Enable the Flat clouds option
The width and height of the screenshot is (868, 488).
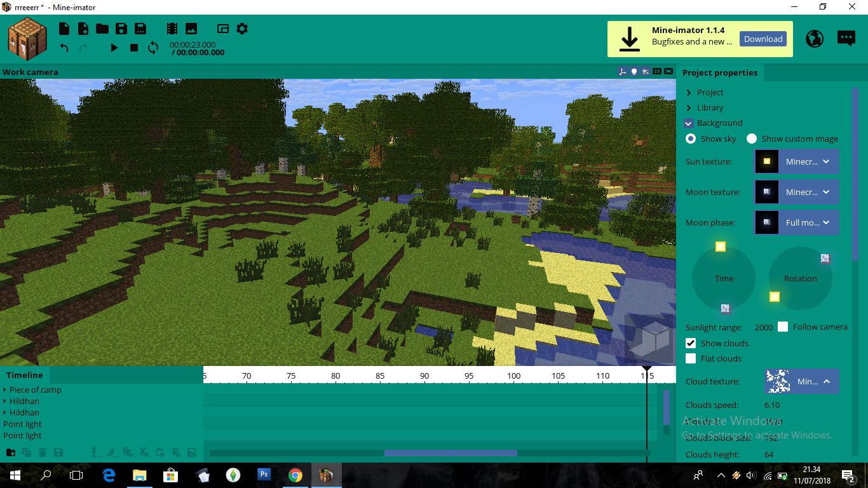pos(691,358)
